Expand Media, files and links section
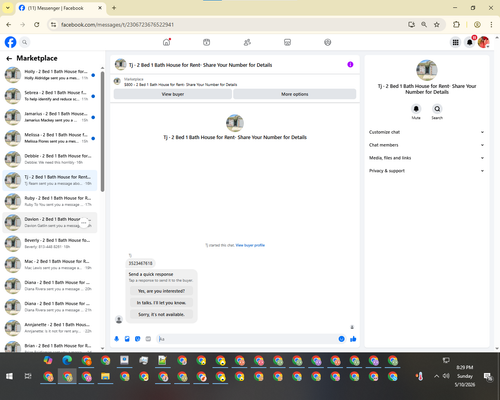 pyautogui.click(x=426, y=158)
